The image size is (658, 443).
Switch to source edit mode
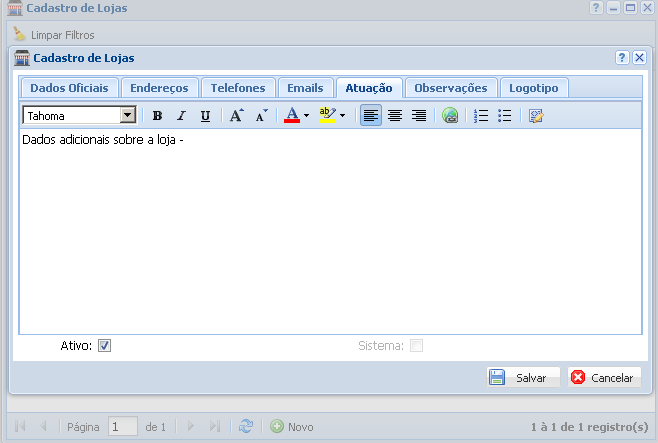(x=536, y=116)
